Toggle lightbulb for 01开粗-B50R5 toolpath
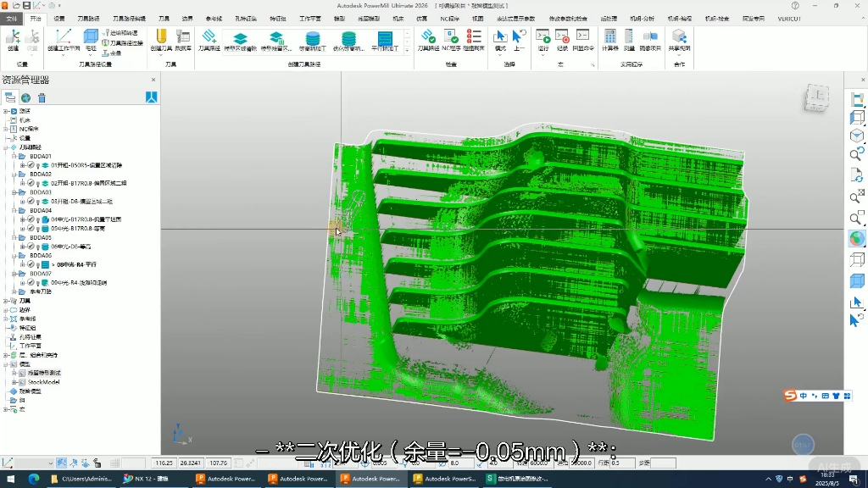Viewport: 868px width, 488px height. pyautogui.click(x=38, y=165)
